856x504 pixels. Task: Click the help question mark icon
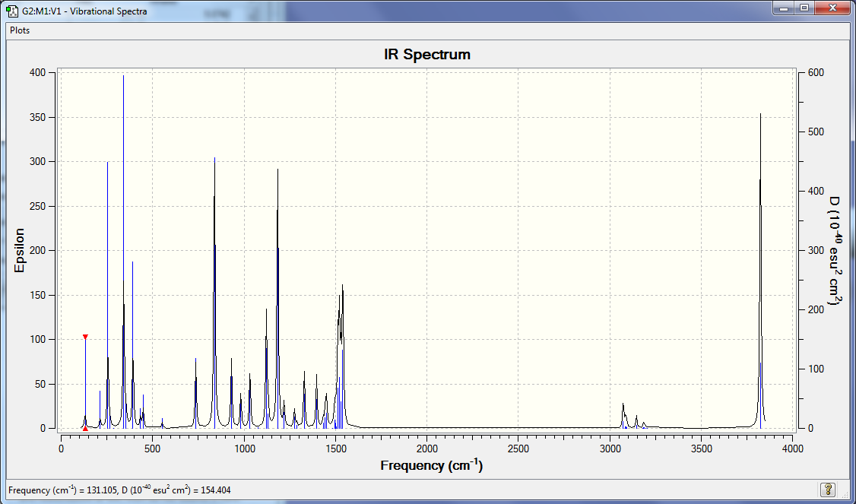point(828,490)
